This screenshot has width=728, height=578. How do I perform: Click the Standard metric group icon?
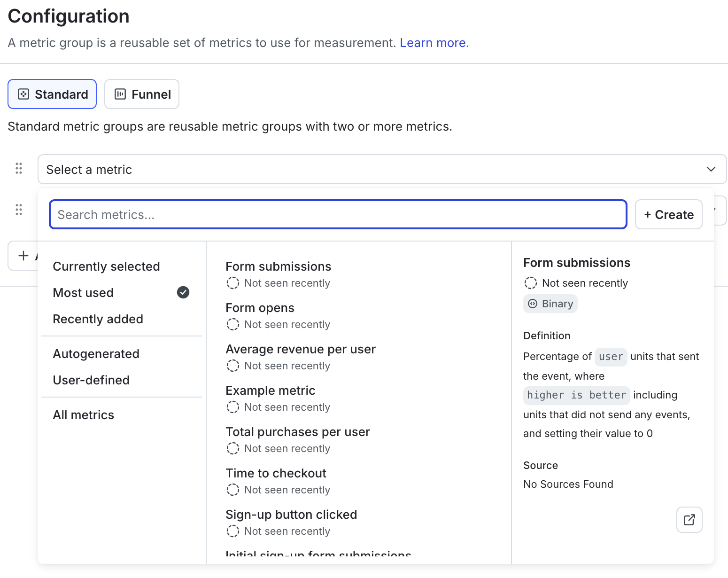[x=23, y=94]
